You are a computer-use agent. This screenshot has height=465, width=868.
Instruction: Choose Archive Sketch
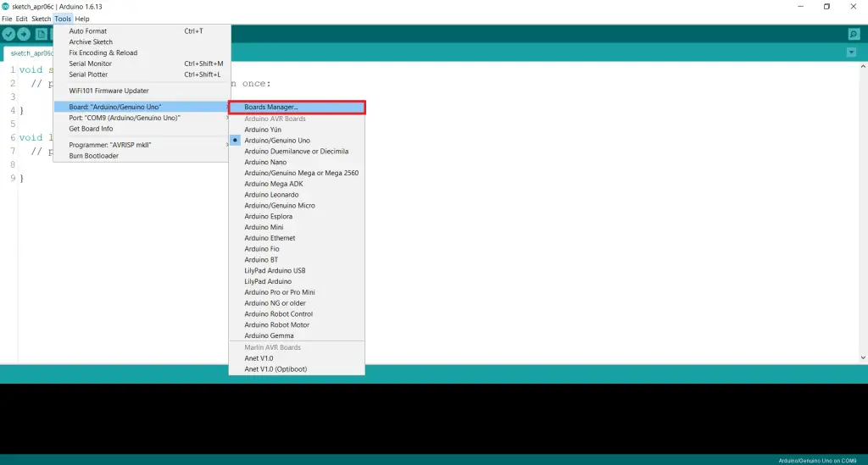click(x=142, y=42)
